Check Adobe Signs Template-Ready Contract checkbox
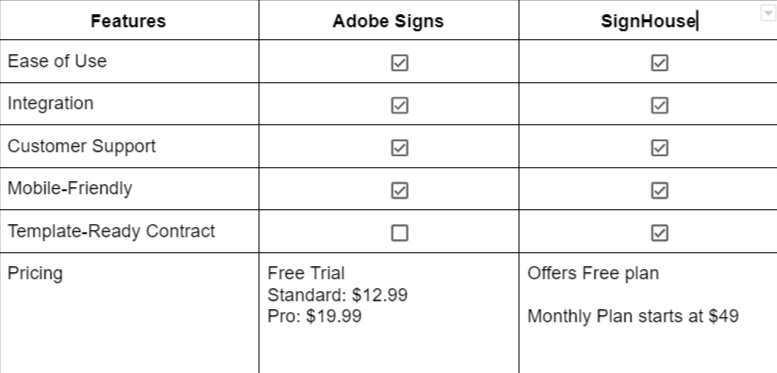 point(399,233)
